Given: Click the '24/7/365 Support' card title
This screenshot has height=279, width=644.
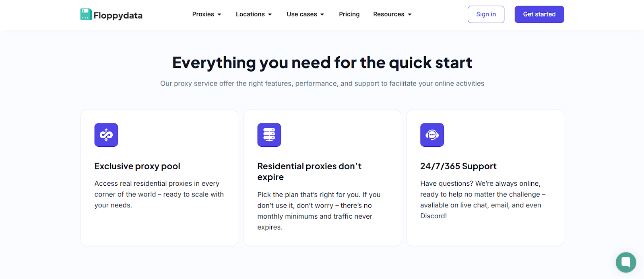Looking at the screenshot, I should [x=458, y=166].
